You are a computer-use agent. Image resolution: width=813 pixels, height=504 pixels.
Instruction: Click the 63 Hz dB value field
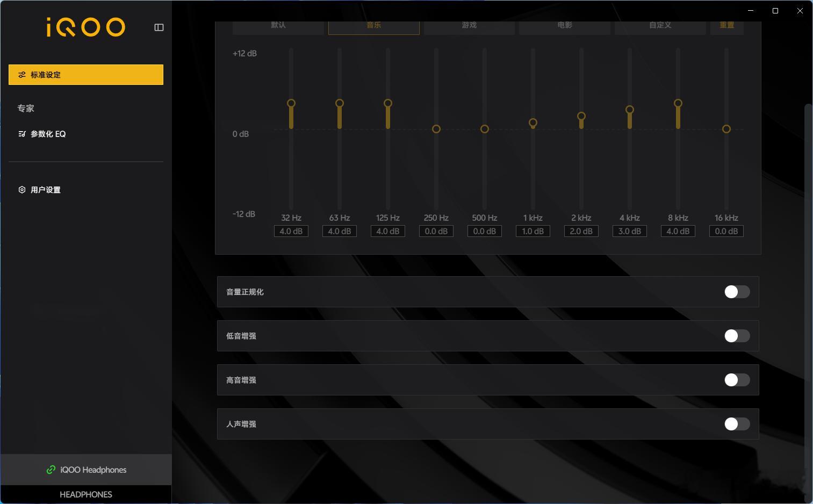coord(340,231)
